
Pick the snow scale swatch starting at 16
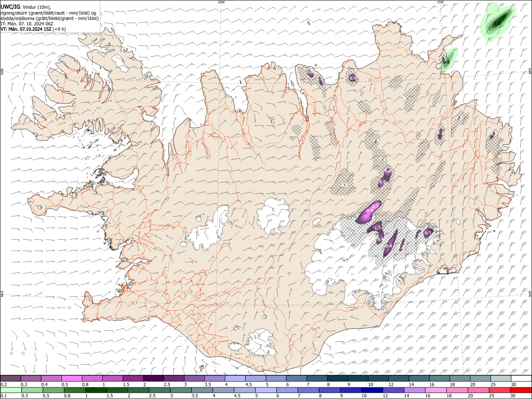[439, 378]
